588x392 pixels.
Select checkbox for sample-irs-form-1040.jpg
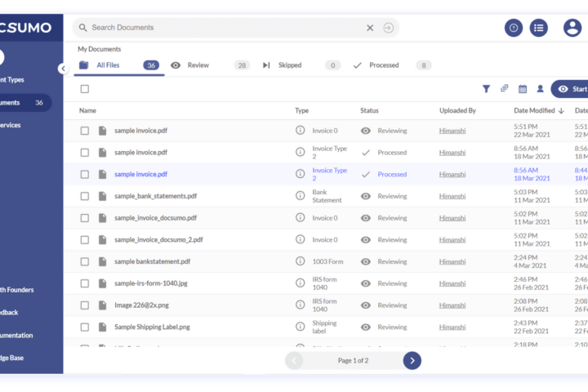pyautogui.click(x=85, y=283)
